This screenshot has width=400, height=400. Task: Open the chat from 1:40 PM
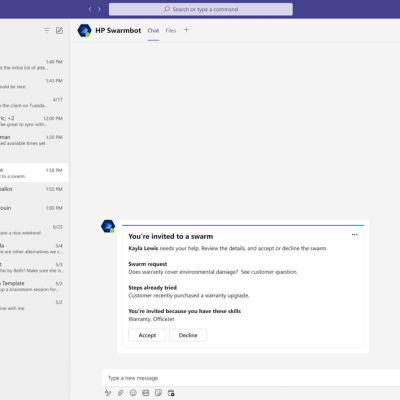34,65
